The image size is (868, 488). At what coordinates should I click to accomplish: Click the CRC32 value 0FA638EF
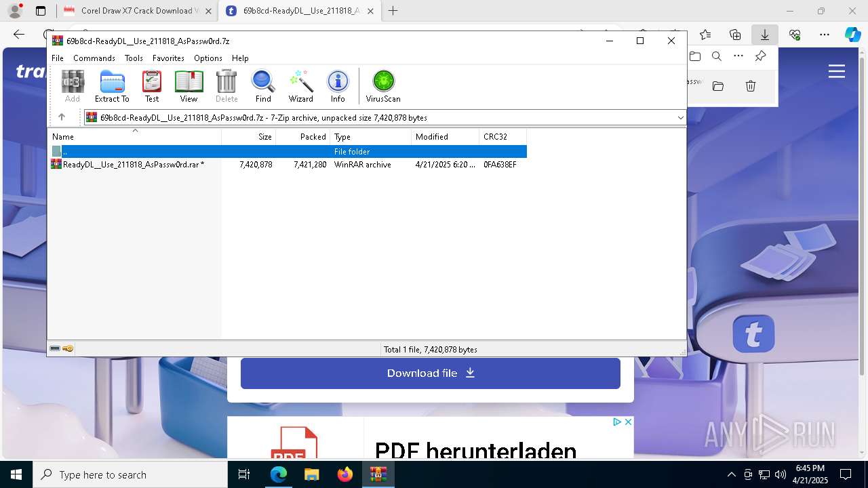tap(500, 165)
